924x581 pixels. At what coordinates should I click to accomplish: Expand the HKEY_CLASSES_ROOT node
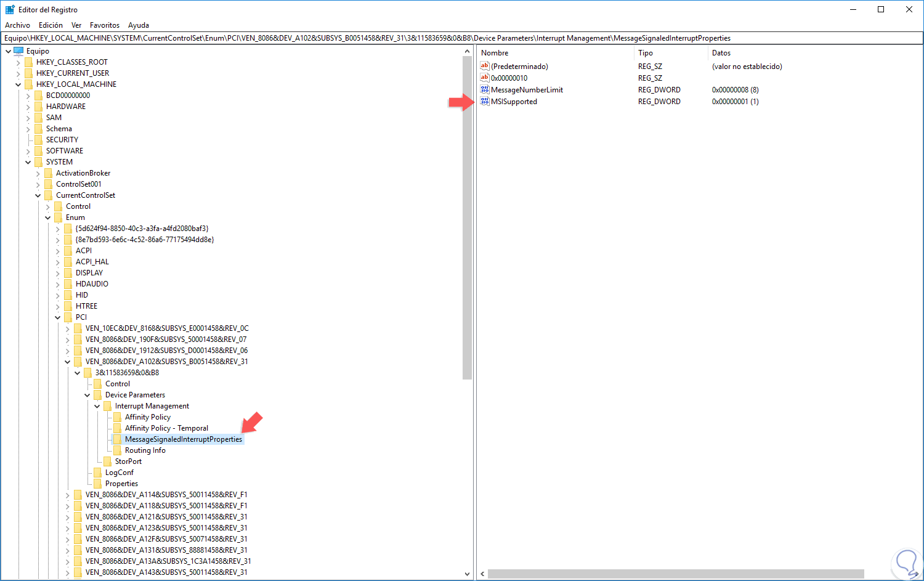coord(18,62)
